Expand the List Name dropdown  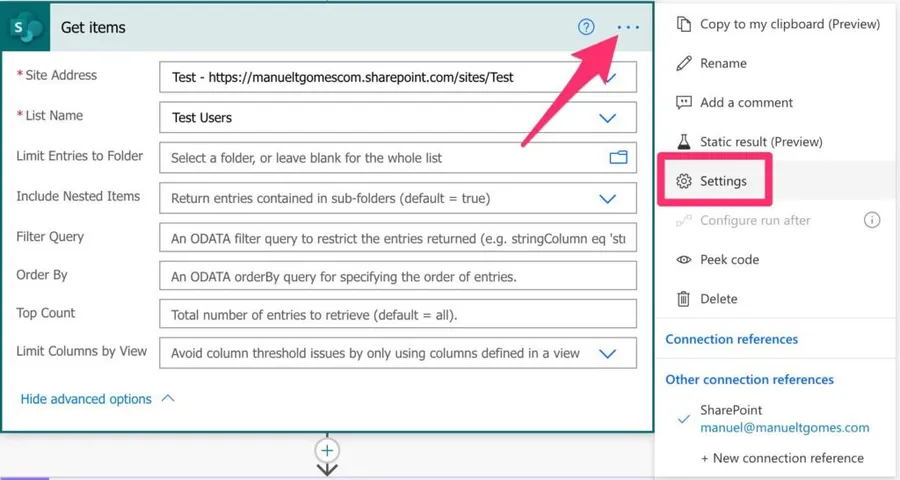point(607,117)
